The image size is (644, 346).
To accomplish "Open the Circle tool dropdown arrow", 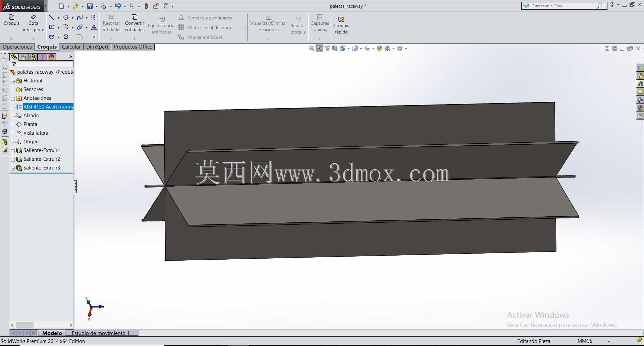I will coord(72,18).
